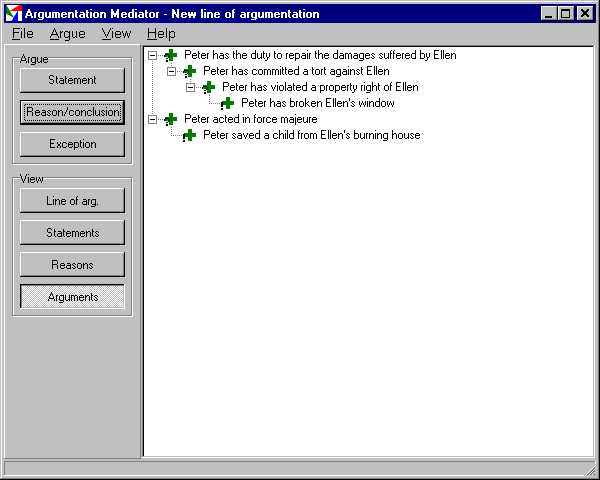600x480 pixels.
Task: Switch to the Line of arg. view
Action: click(72, 201)
